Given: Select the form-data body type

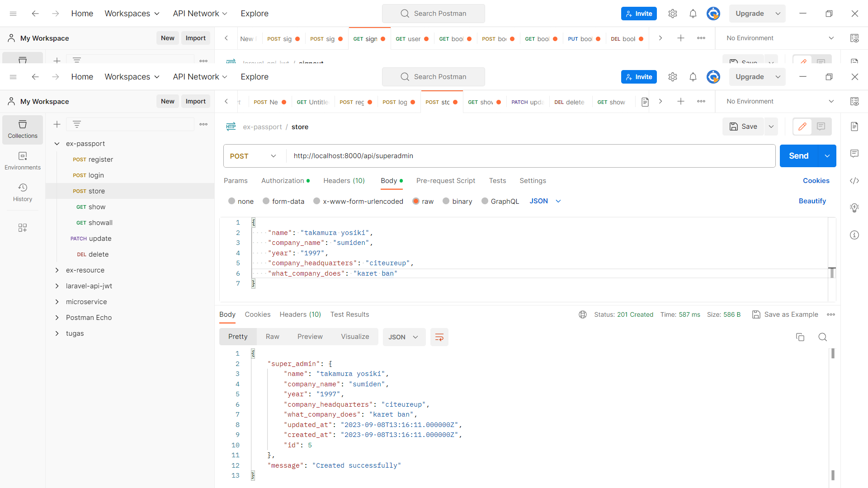Looking at the screenshot, I should click(x=266, y=202).
